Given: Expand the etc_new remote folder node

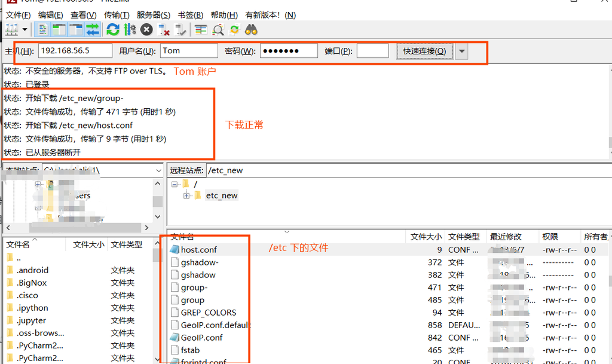Looking at the screenshot, I should (x=186, y=195).
